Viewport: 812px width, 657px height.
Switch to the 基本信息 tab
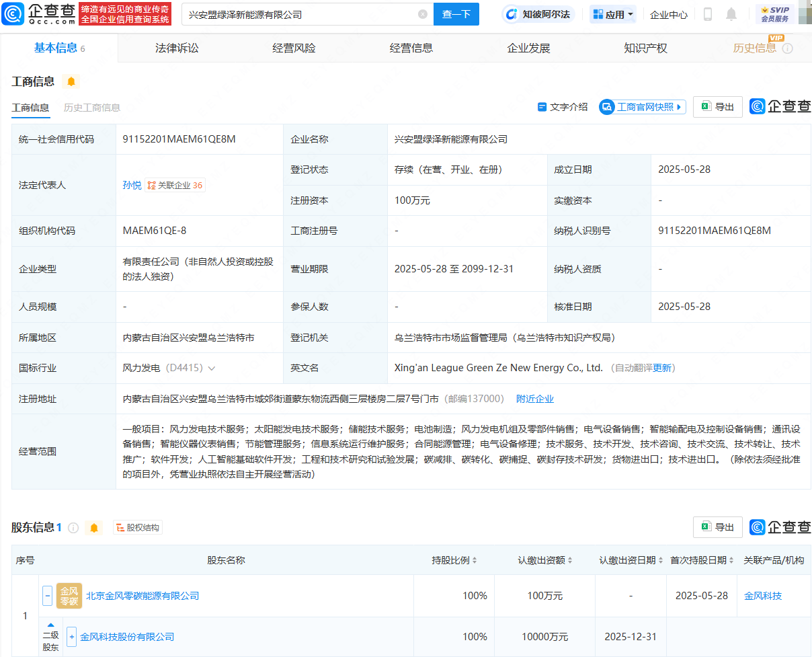[x=59, y=48]
